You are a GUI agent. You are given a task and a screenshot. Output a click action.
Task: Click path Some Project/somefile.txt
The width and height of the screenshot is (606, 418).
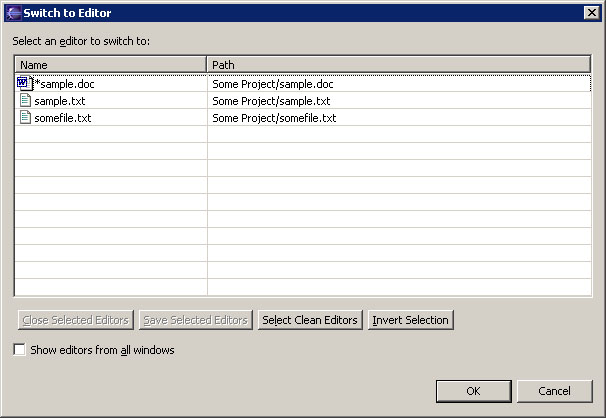point(274,118)
